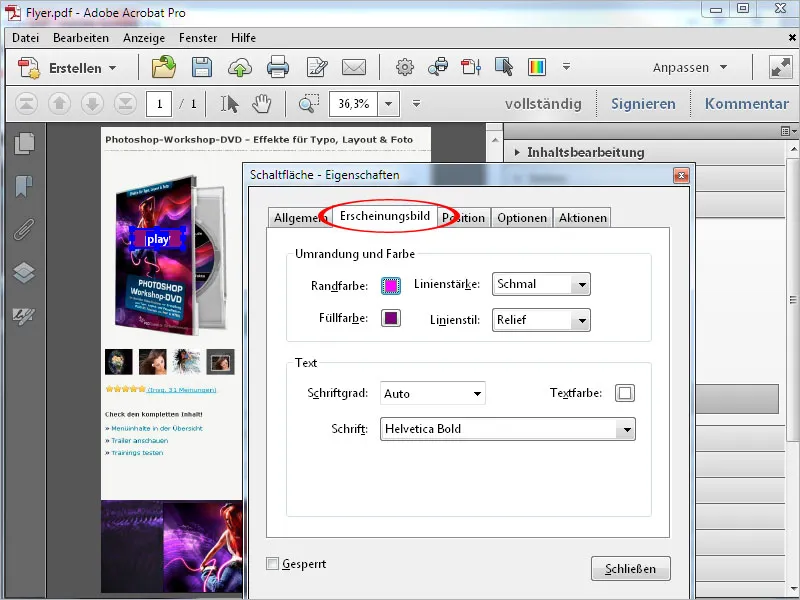Open the Hilfe menu

[x=243, y=38]
